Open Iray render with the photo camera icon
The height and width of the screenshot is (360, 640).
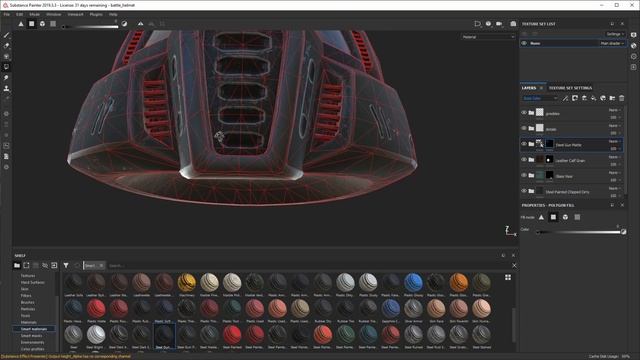(x=513, y=24)
